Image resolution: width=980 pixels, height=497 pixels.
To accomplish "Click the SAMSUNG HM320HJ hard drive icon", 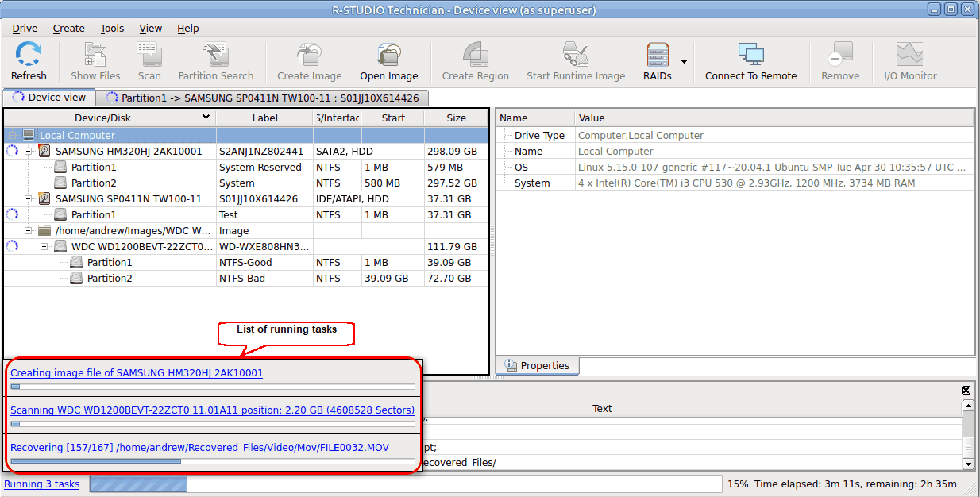I will pyautogui.click(x=44, y=151).
